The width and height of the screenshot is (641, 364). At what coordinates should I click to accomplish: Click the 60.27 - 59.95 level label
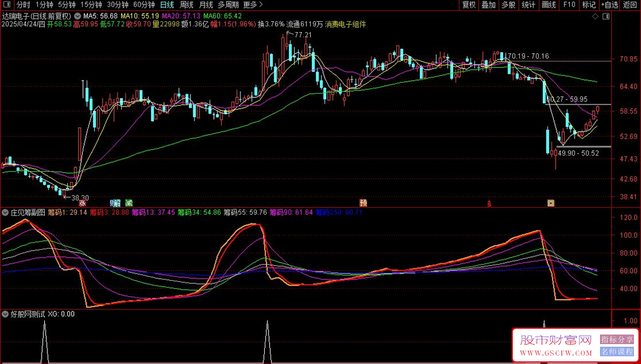tap(567, 99)
